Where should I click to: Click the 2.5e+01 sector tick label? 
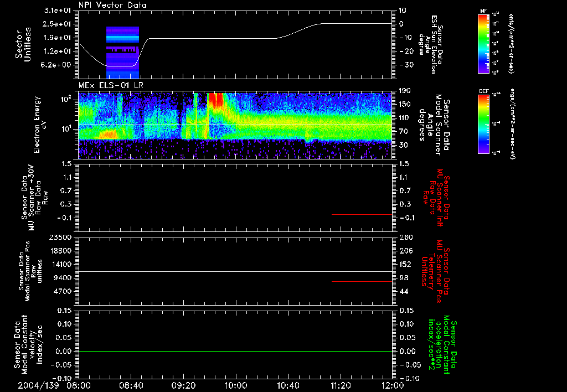click(x=58, y=24)
